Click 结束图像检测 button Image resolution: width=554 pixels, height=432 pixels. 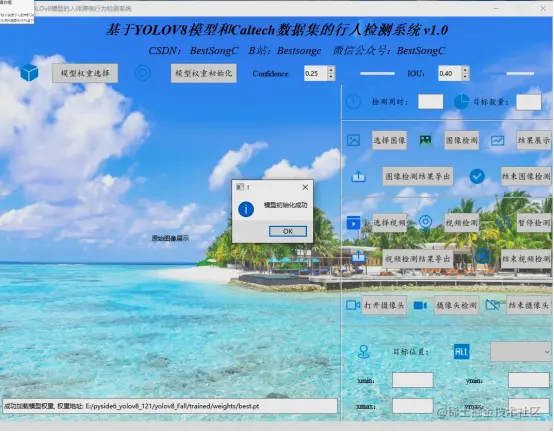(x=526, y=176)
